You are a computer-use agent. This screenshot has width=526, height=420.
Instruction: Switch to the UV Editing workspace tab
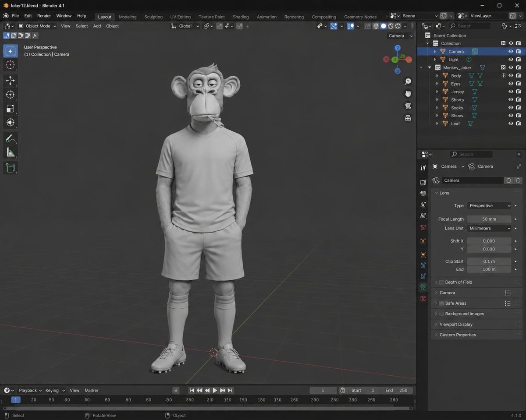[x=181, y=17]
